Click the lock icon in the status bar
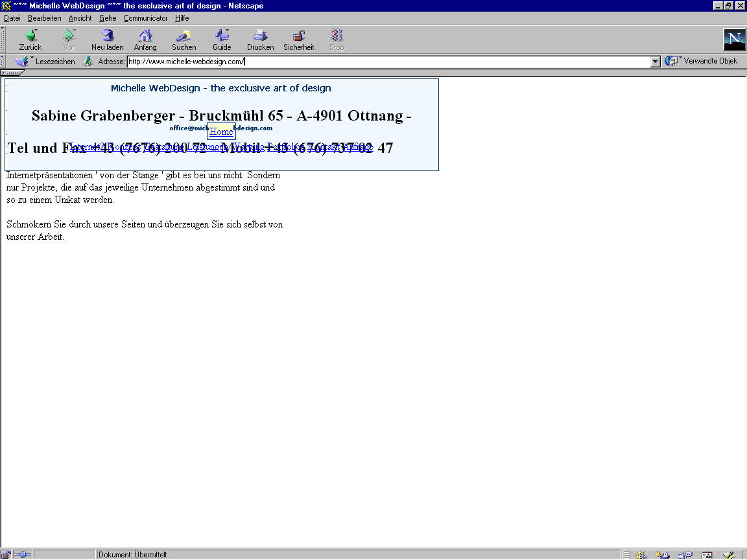 [6, 555]
